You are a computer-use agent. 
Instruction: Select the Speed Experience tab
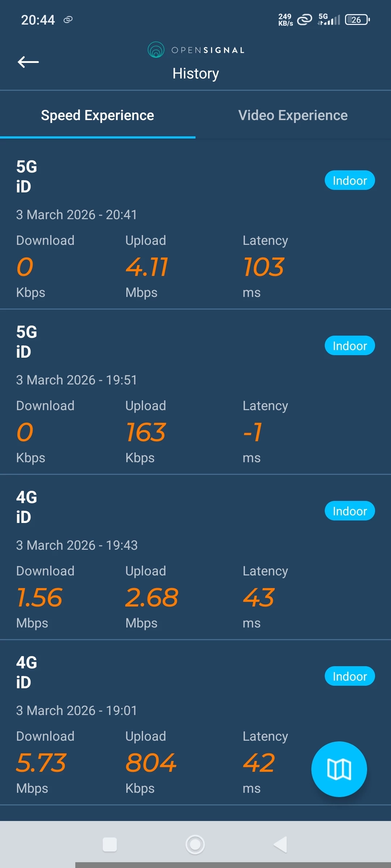(97, 115)
